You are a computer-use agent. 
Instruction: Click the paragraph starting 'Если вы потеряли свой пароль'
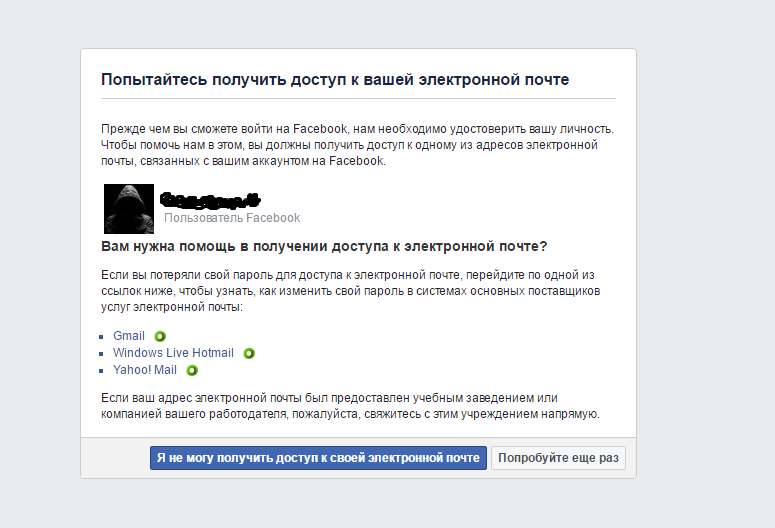pos(350,291)
